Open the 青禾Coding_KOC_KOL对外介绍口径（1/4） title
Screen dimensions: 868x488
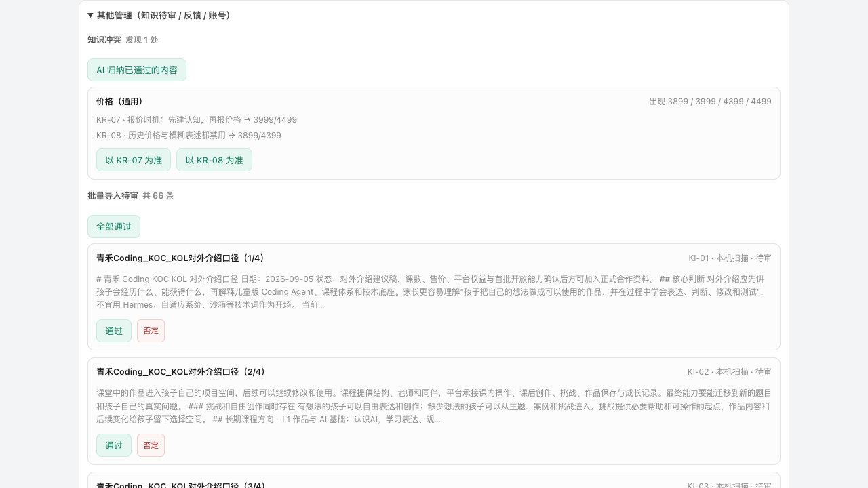tap(182, 258)
